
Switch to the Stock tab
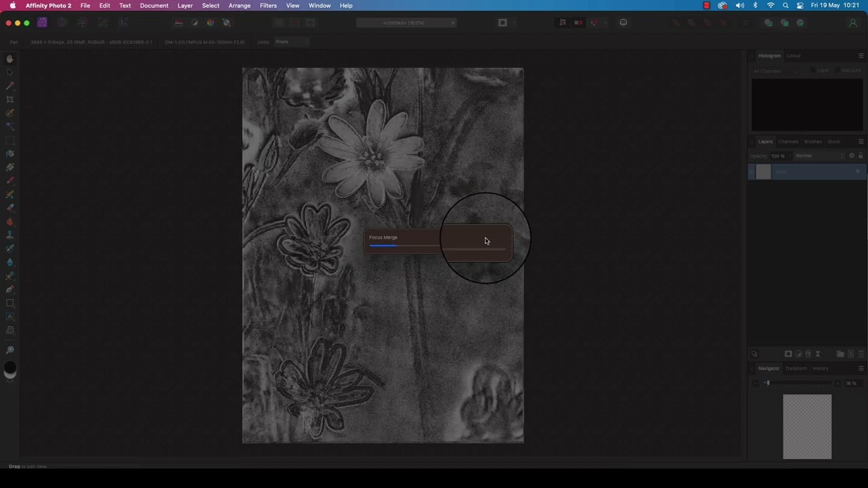[x=833, y=142]
